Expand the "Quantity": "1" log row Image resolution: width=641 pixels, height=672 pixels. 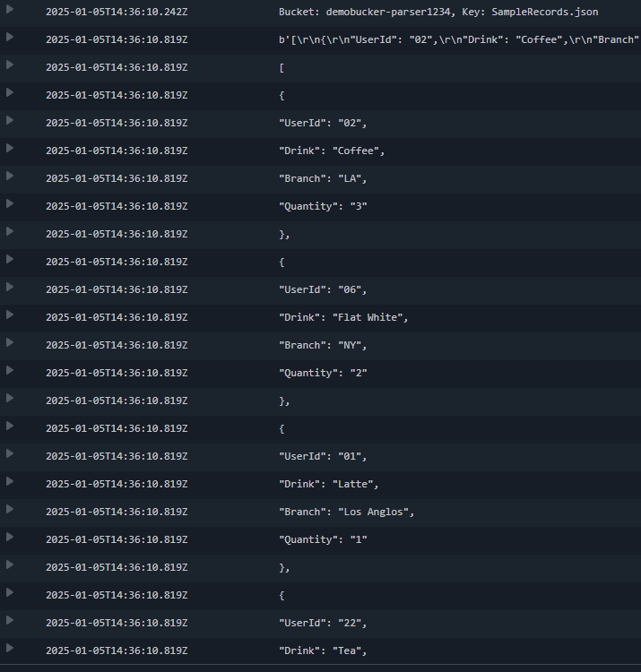pos(10,538)
